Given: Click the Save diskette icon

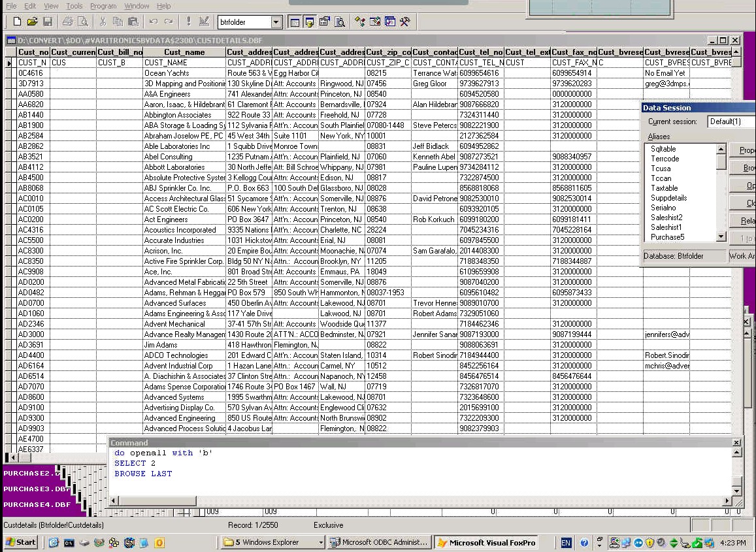Looking at the screenshot, I should coord(47,22).
